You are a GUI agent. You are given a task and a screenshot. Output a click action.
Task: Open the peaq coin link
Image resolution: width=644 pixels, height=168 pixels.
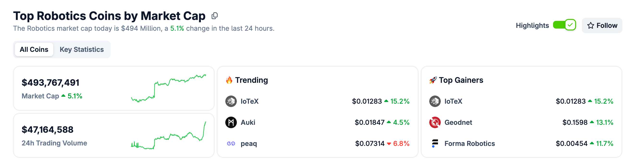[249, 144]
